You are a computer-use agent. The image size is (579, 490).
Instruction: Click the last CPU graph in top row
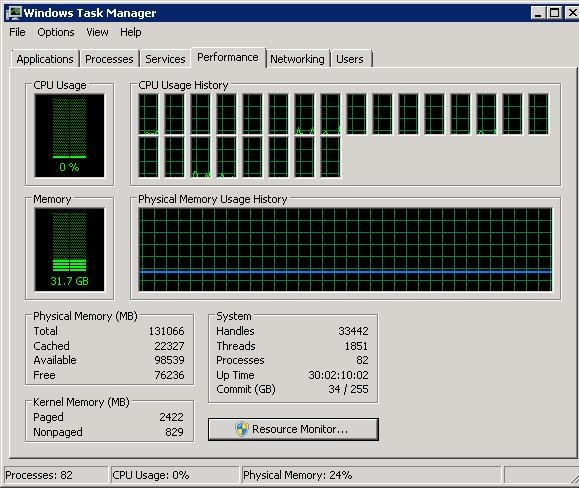click(x=538, y=114)
